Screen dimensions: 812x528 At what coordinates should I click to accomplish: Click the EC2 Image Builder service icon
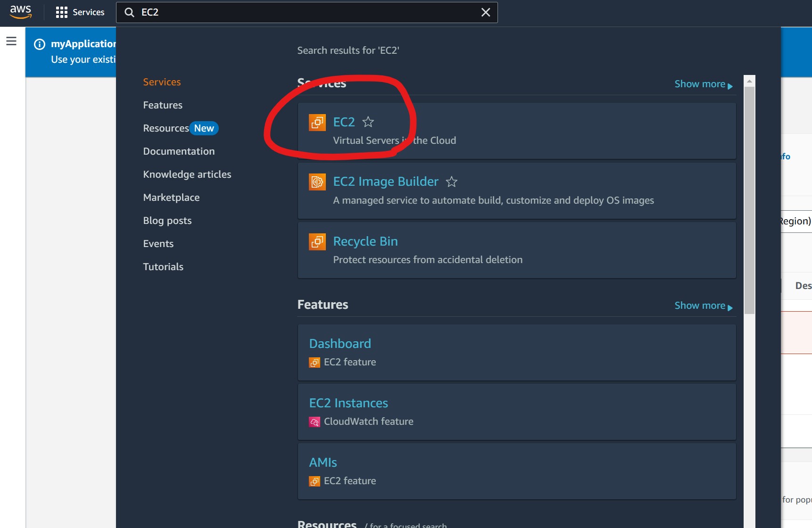coord(317,181)
